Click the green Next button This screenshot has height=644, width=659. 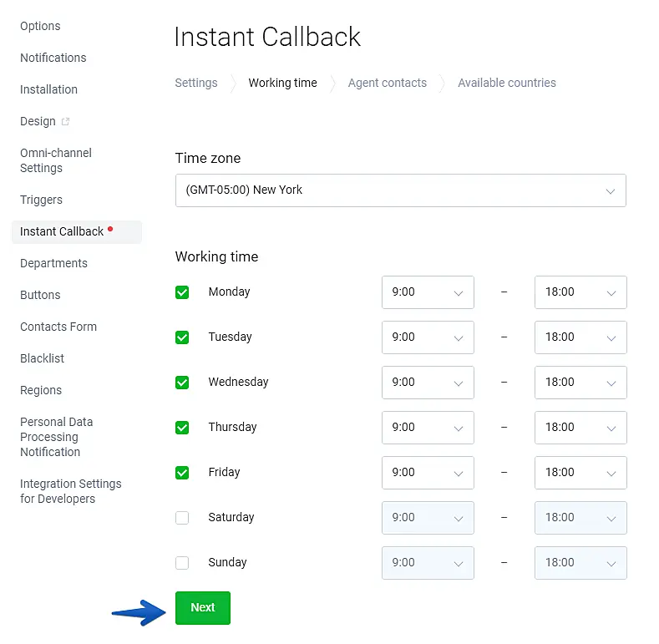pyautogui.click(x=202, y=608)
